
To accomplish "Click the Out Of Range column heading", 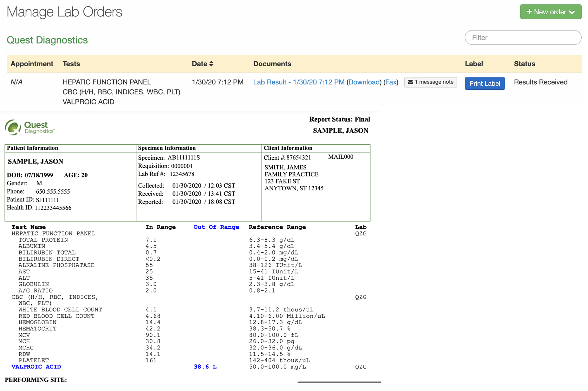I will (216, 227).
